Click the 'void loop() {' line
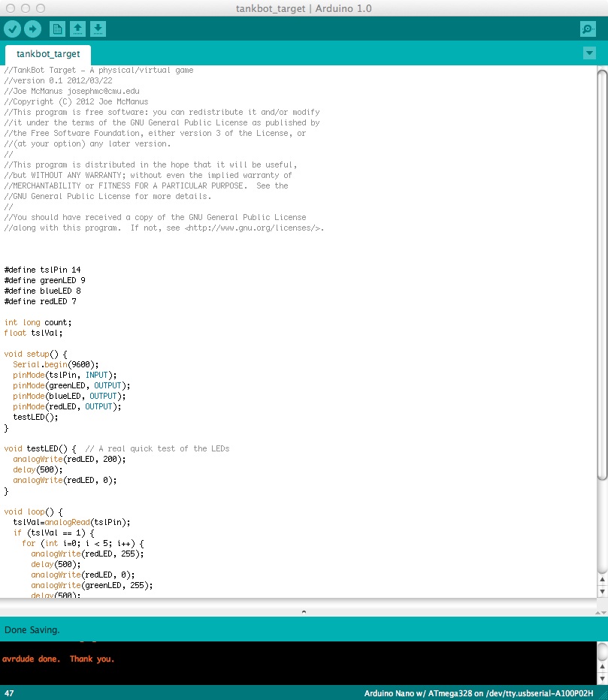Viewport: 608px width, 700px height. 34,511
